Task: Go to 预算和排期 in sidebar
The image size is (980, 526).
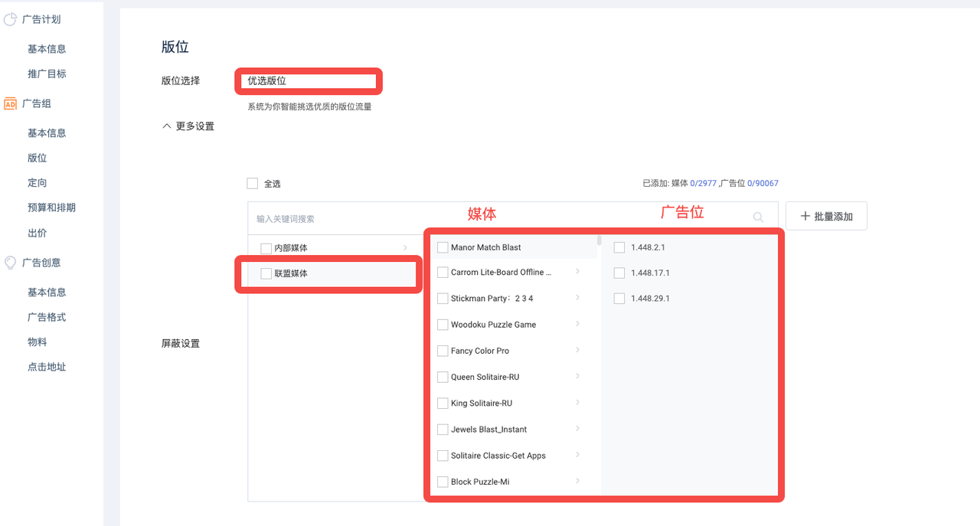Action: click(51, 207)
